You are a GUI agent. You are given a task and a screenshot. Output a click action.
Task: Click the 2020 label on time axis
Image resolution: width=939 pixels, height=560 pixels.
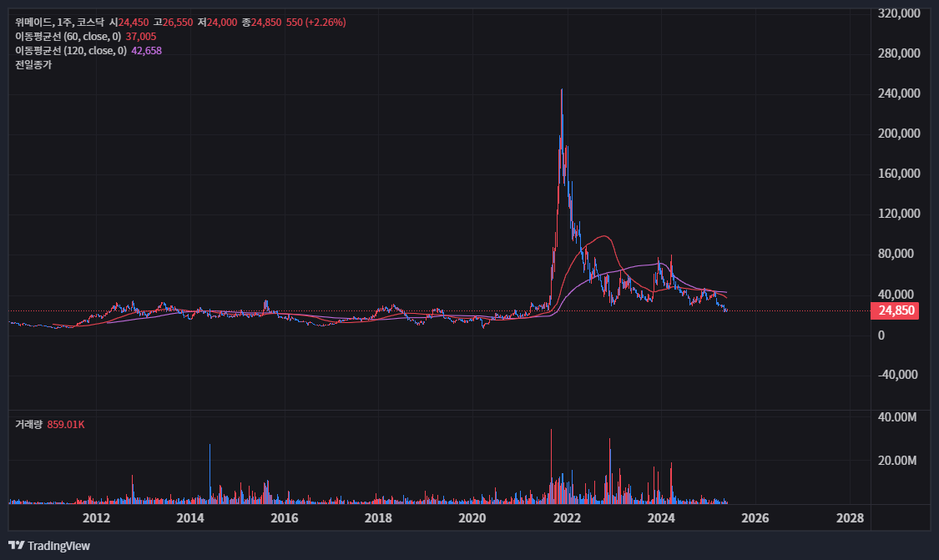click(x=472, y=518)
